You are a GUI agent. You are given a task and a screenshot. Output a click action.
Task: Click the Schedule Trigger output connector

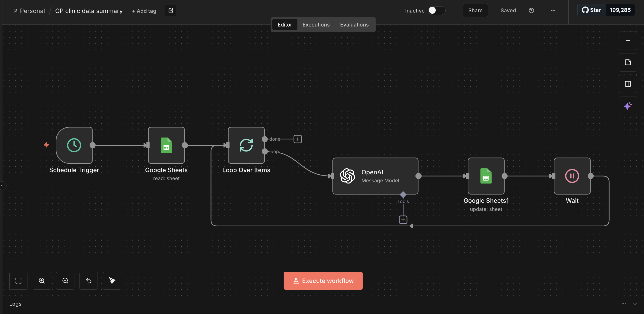coord(92,145)
